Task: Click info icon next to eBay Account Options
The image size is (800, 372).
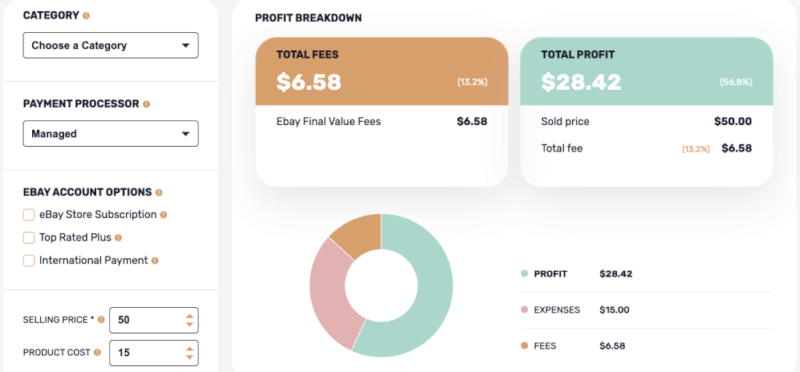Action: [159, 192]
